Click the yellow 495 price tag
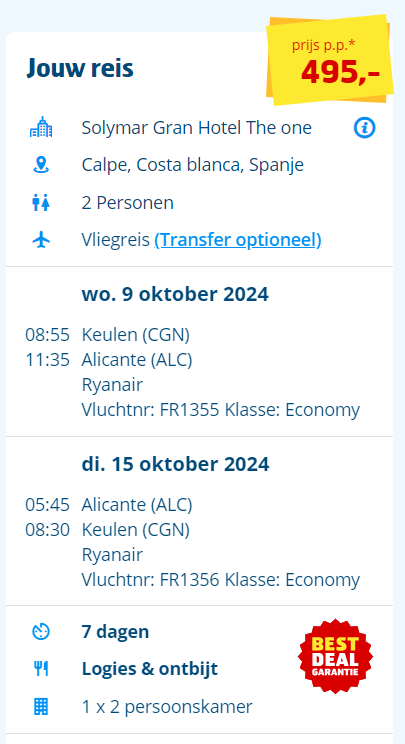 click(330, 61)
